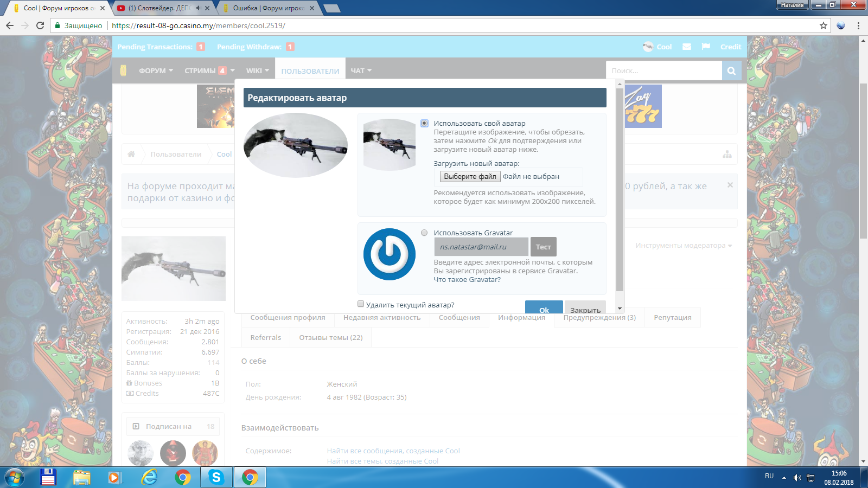This screenshot has width=868, height=488.
Task: Select the 'Использовать Gravatar' radio button
Action: point(424,233)
